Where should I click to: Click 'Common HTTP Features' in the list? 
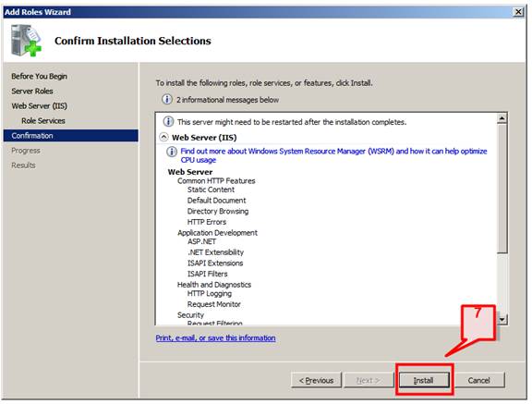point(216,181)
